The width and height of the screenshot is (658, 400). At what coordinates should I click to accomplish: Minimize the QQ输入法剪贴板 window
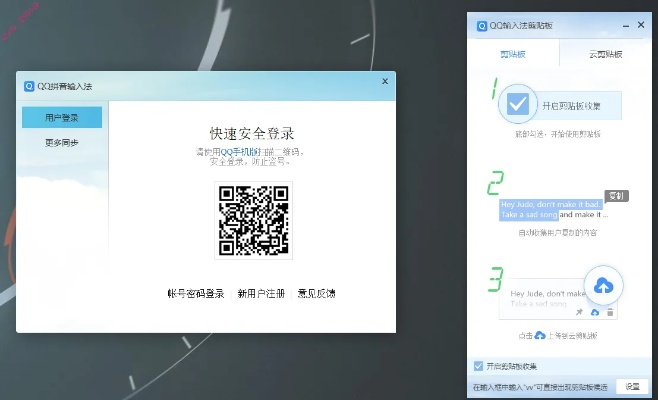pyautogui.click(x=623, y=25)
